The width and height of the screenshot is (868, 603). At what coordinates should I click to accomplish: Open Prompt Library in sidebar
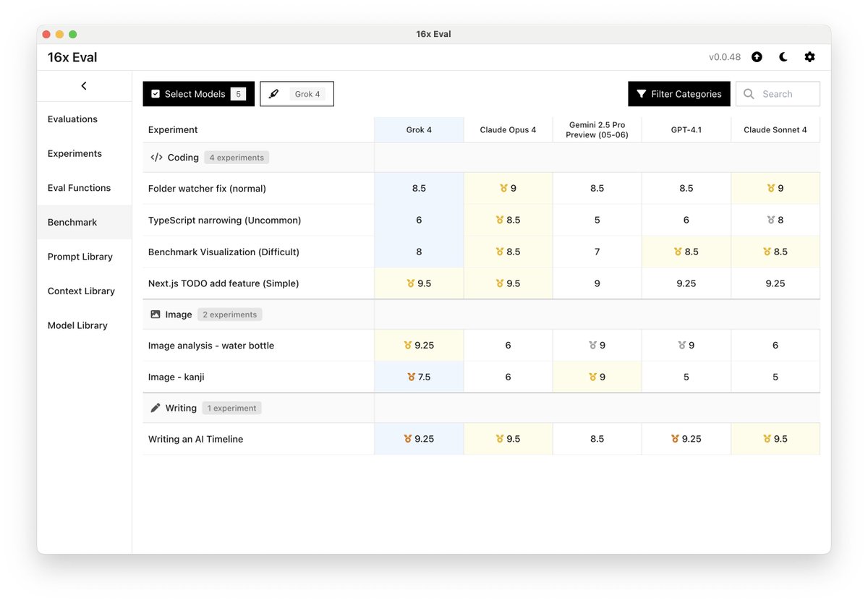pyautogui.click(x=84, y=257)
